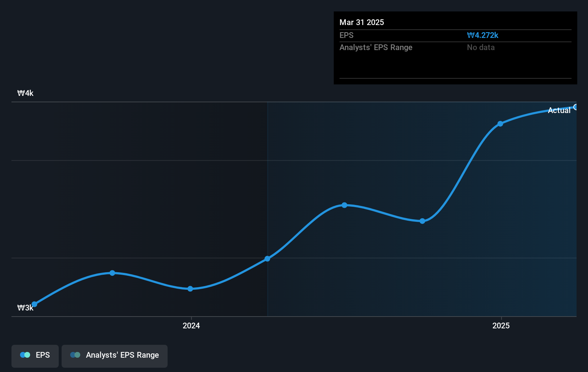Click the Actual label on chart
The image size is (588, 372).
click(x=559, y=111)
